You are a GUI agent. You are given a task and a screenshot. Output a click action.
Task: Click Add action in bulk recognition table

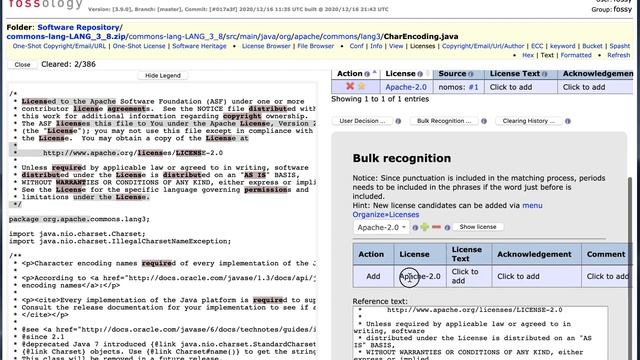click(373, 276)
